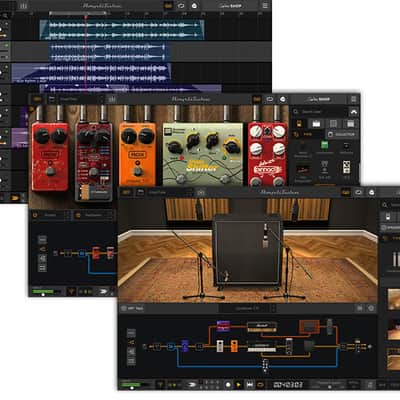400x400 pixels.
Task: Toggle the footswitch on the orange MXR pedal
Action: tap(137, 172)
